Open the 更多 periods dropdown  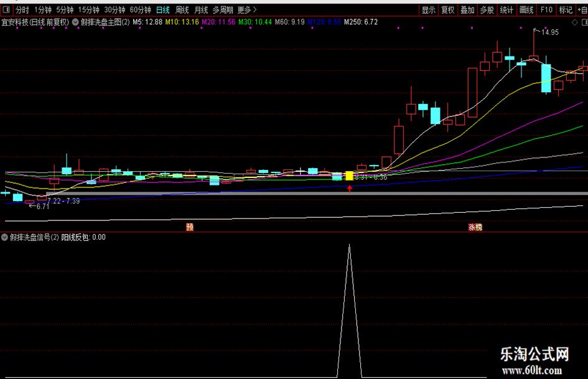tap(247, 10)
